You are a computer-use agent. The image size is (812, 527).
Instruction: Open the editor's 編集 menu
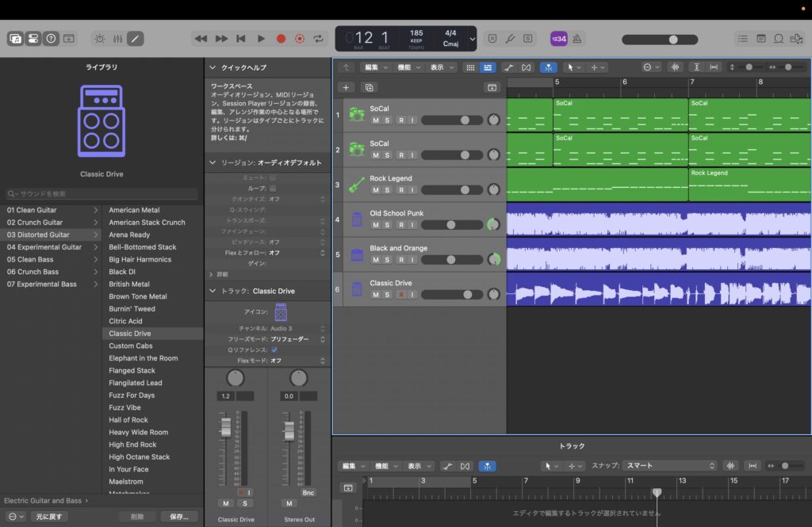pos(354,466)
